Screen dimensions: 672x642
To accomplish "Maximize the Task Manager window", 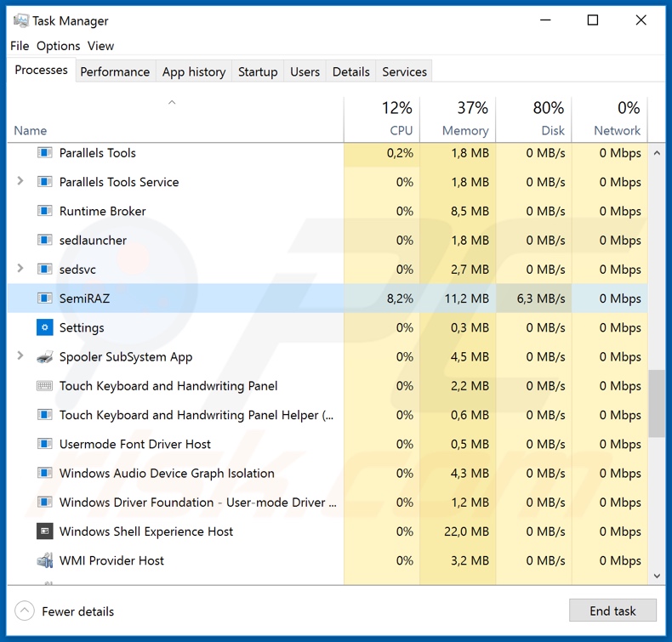I will (593, 20).
